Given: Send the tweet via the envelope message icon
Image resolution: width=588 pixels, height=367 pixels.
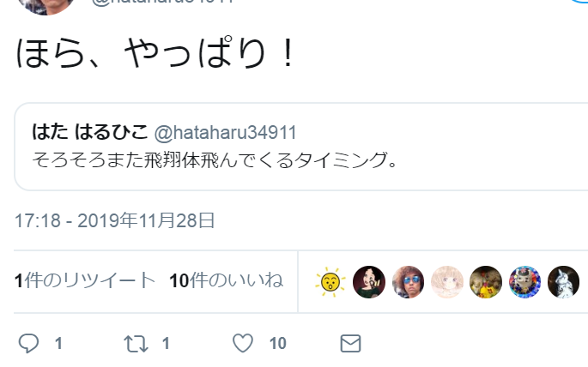Looking at the screenshot, I should (350, 343).
